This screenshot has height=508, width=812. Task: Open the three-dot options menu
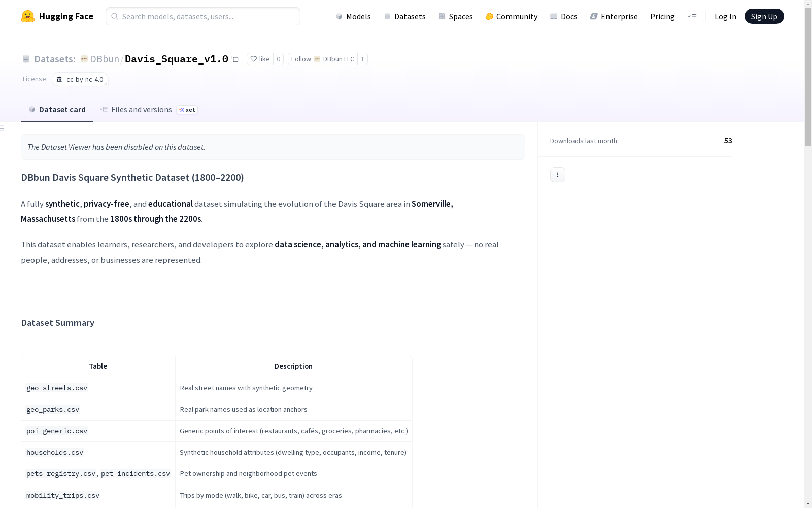click(558, 175)
